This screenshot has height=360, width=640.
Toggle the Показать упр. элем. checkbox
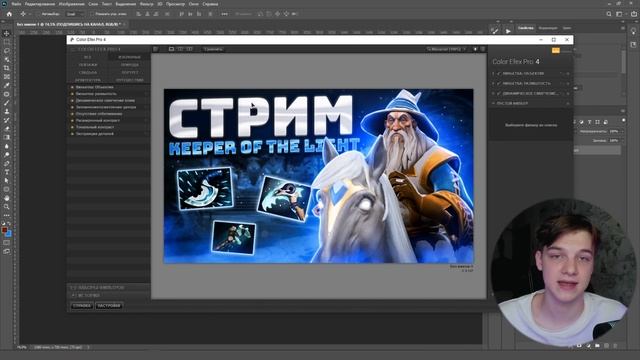point(92,14)
